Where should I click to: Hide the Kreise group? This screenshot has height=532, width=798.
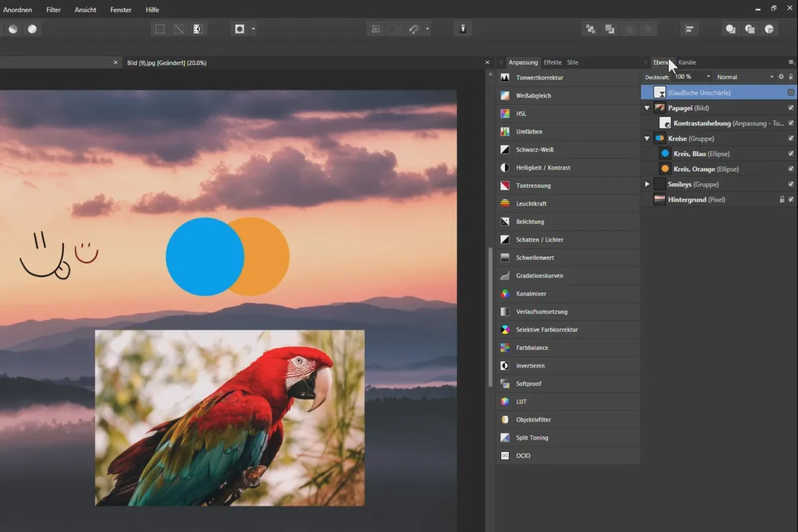791,138
